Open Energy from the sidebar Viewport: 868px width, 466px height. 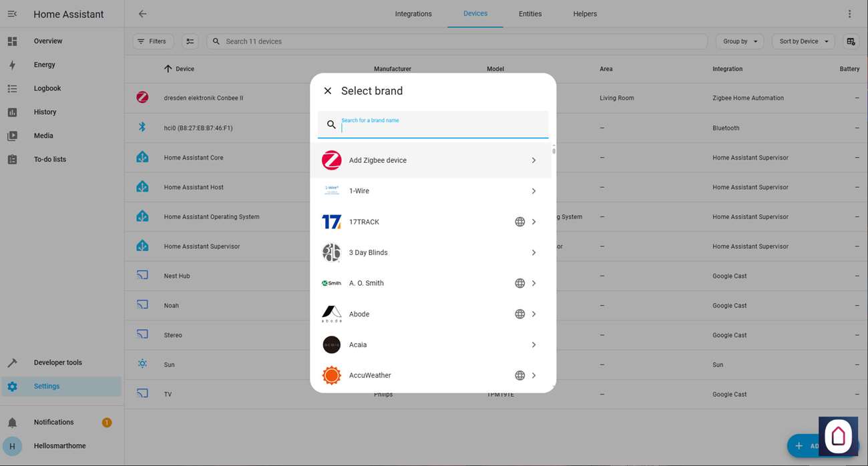[44, 65]
